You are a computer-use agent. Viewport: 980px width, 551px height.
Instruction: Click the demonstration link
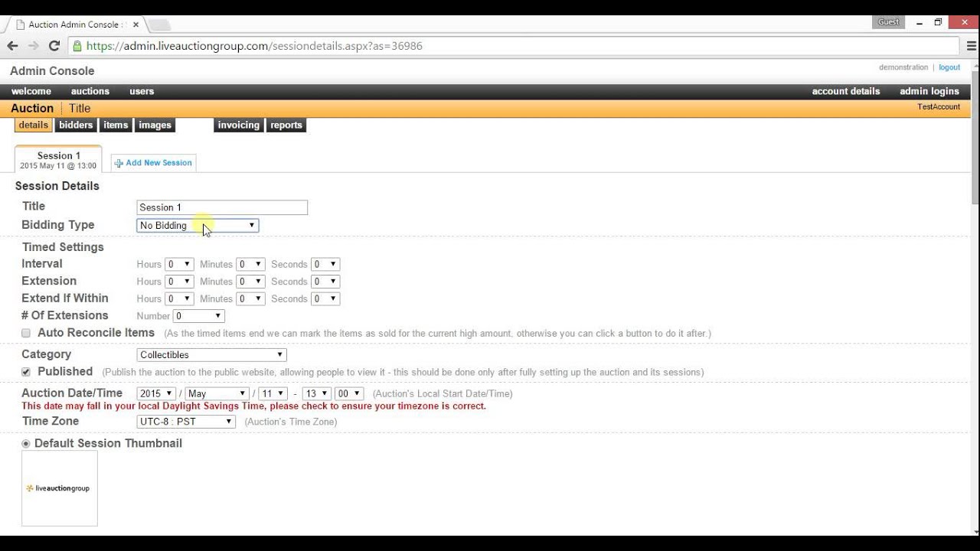pyautogui.click(x=903, y=67)
